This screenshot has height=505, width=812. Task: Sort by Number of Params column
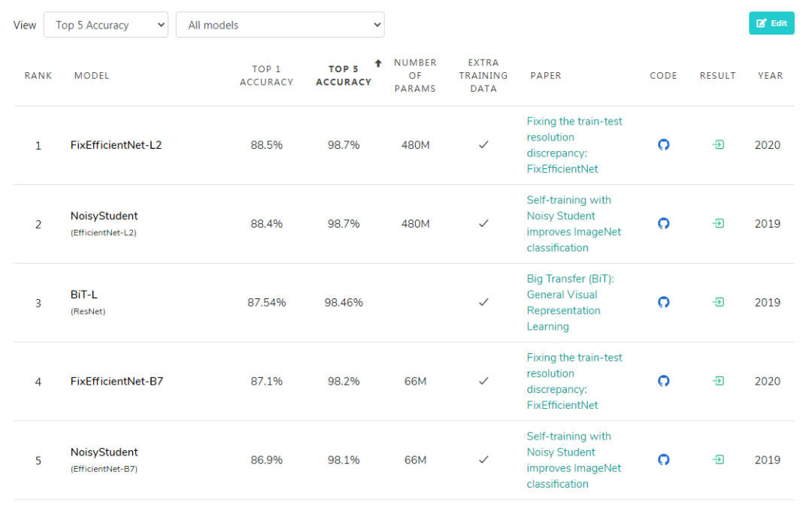[415, 75]
